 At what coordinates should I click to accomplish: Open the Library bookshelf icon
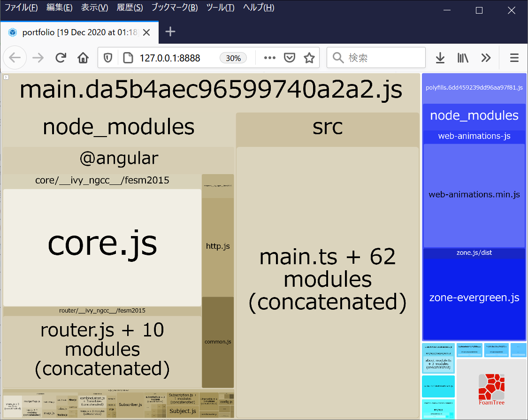coord(463,58)
